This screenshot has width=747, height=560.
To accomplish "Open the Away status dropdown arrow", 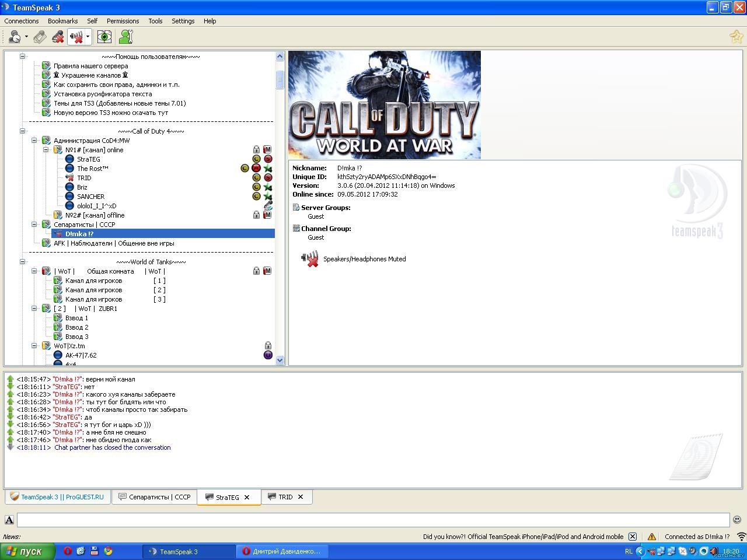I will [26, 37].
